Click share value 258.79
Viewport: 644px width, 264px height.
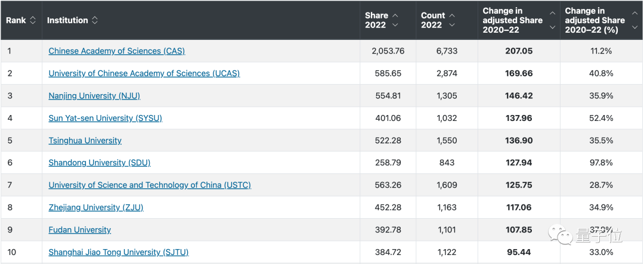(x=388, y=163)
